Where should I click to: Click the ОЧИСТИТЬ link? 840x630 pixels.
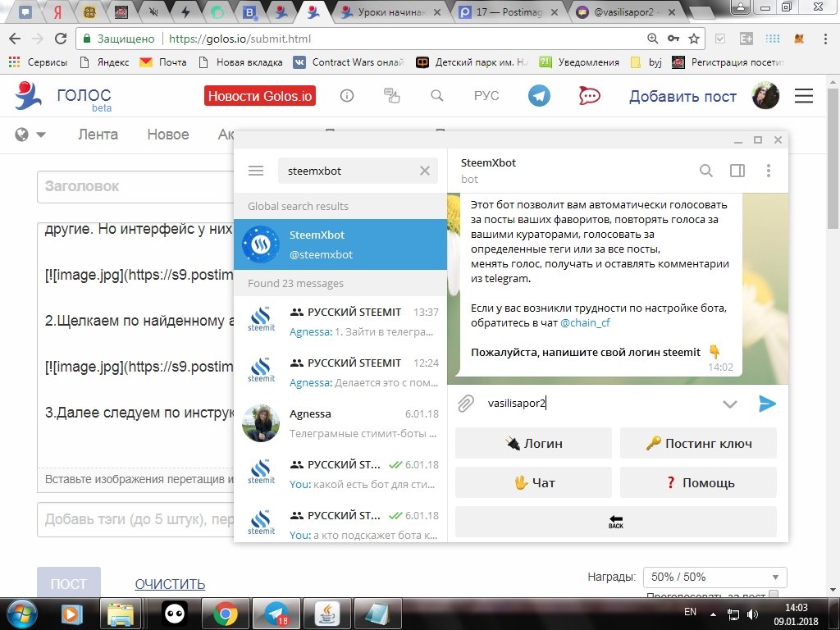coord(170,584)
